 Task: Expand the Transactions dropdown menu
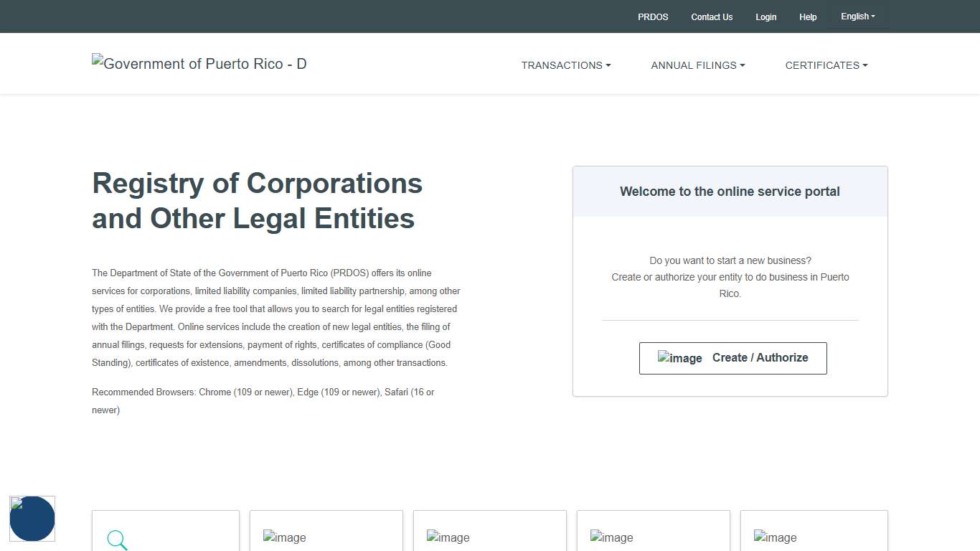tap(566, 65)
